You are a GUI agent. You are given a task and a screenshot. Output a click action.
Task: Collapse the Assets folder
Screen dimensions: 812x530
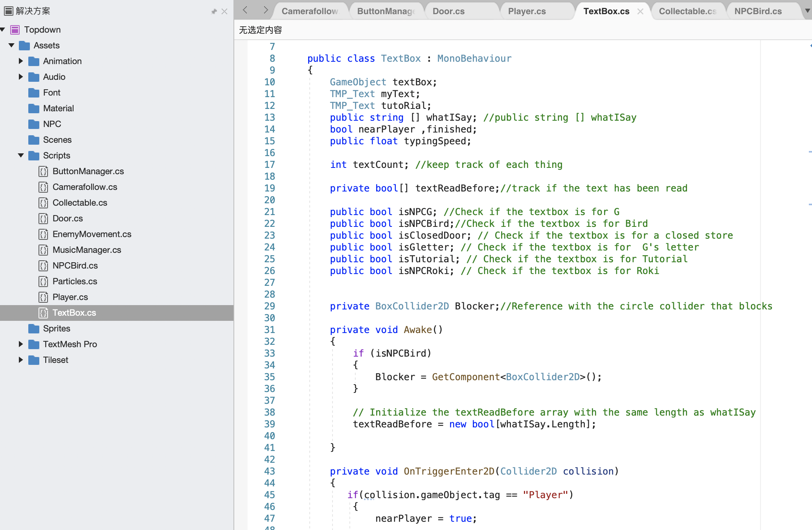[x=11, y=46]
